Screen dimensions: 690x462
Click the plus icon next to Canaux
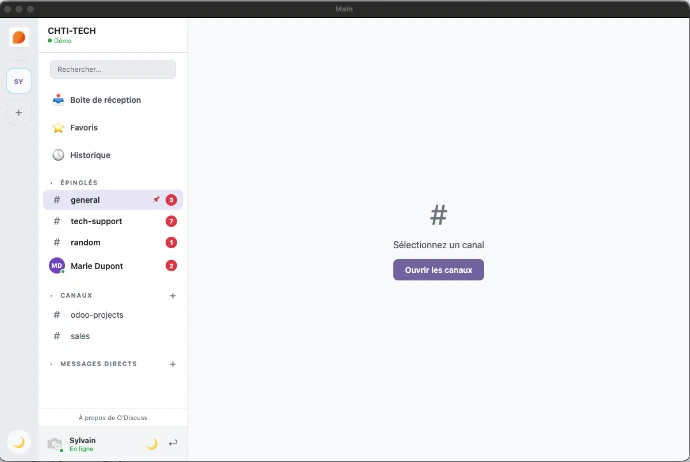point(173,296)
